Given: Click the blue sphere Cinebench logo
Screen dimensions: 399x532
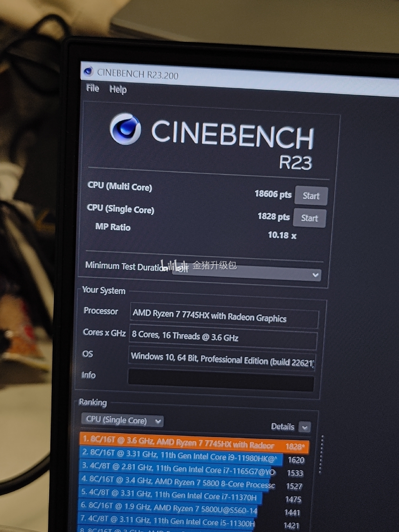Looking at the screenshot, I should (125, 129).
